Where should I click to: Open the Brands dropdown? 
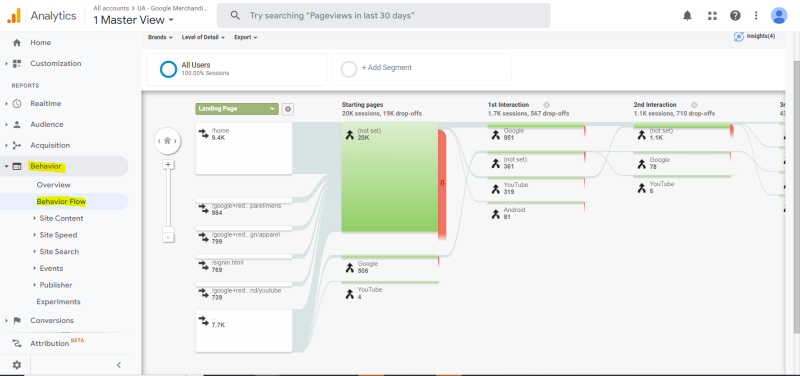point(160,37)
